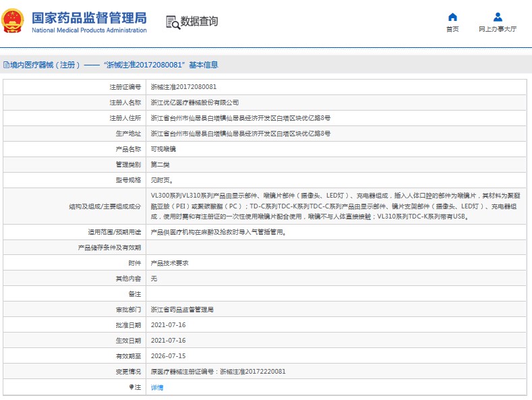532x400 pixels.
Task: Open the 详情 link in the 注 row
Action: click(x=156, y=387)
